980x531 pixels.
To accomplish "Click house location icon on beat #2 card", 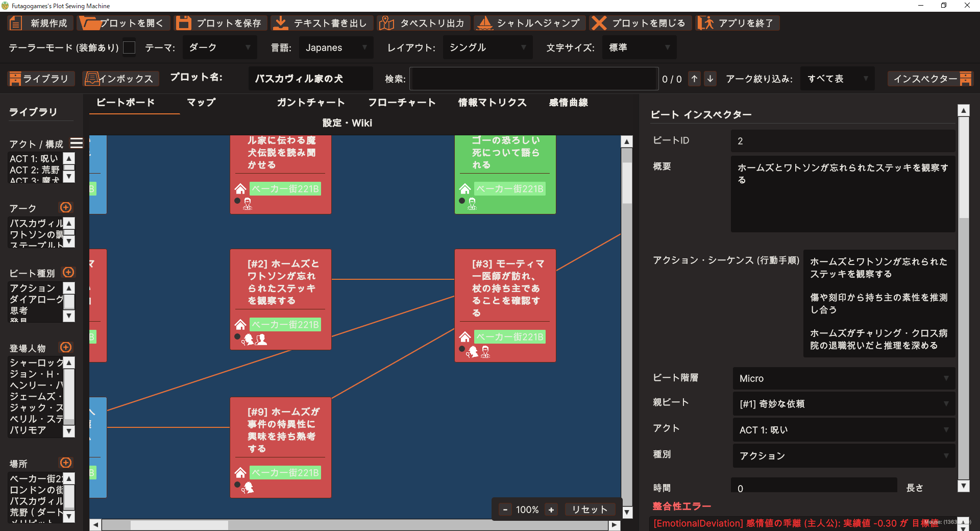I will 240,324.
